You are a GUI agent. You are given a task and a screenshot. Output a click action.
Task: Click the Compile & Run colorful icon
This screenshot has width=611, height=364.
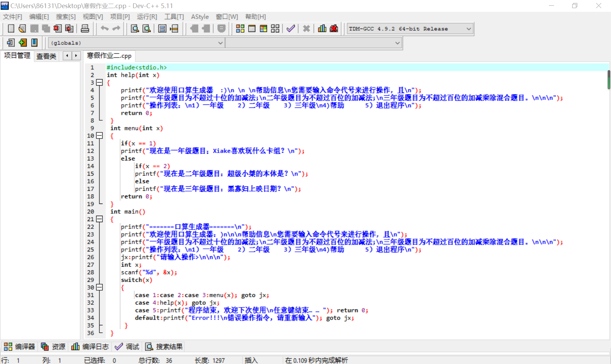(263, 29)
